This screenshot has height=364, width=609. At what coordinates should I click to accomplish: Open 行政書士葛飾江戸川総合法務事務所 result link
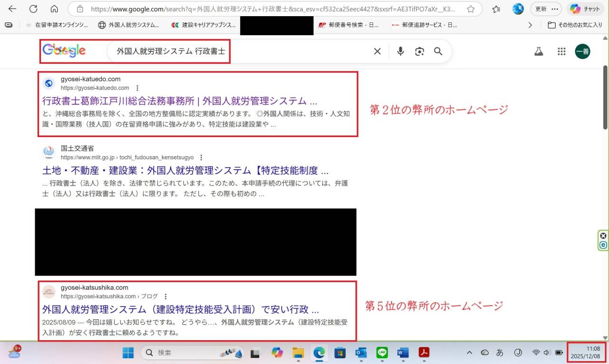[x=179, y=101]
